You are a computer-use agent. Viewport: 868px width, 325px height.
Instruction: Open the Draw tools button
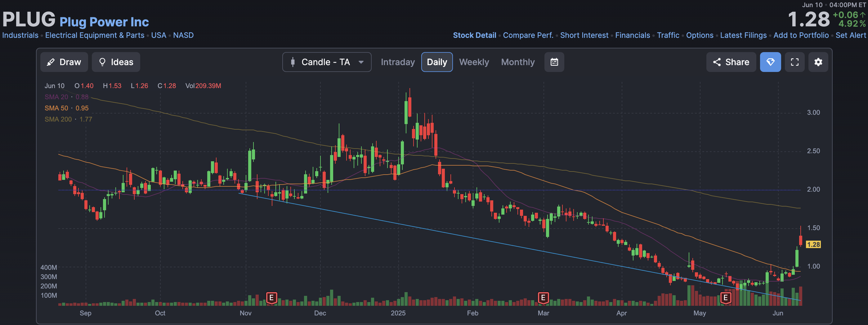click(x=64, y=62)
